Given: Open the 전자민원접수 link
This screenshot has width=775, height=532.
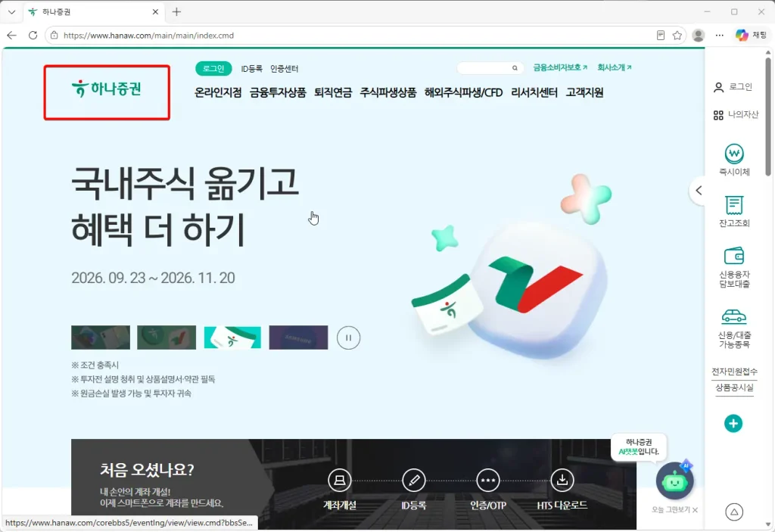Looking at the screenshot, I should tap(734, 372).
